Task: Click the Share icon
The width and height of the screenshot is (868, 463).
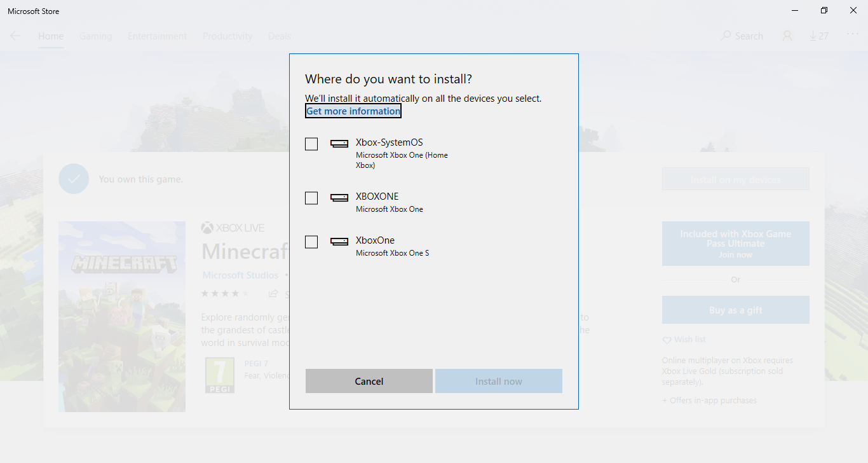Action: click(273, 294)
